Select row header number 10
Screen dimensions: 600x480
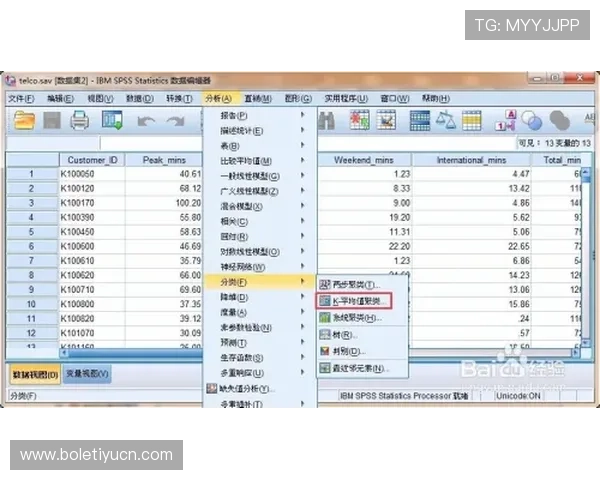pyautogui.click(x=32, y=304)
